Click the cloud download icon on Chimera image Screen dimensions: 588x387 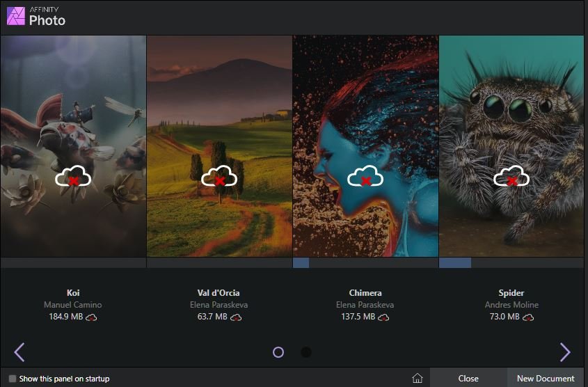365,176
